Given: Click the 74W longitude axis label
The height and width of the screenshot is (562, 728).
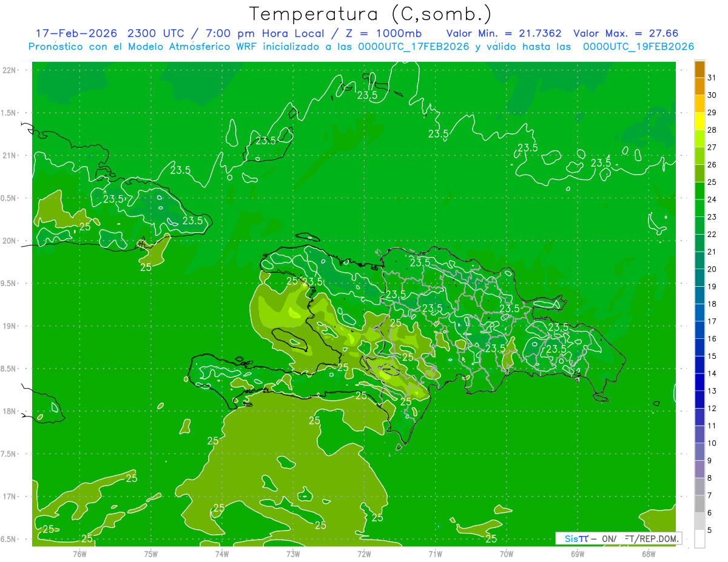Looking at the screenshot, I should 222,554.
